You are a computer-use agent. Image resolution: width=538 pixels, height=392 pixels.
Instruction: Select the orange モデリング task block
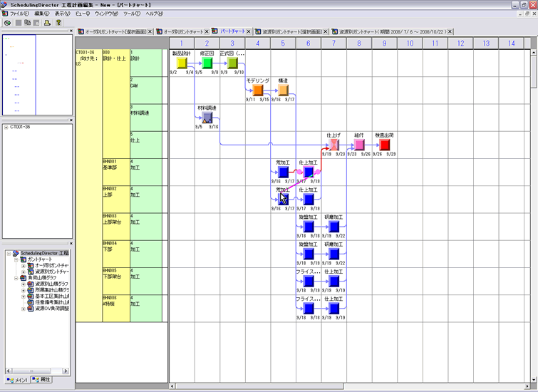[258, 91]
